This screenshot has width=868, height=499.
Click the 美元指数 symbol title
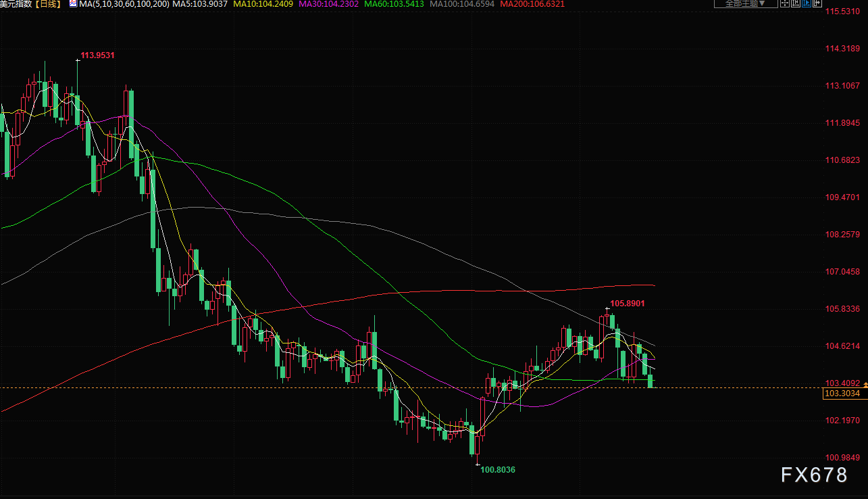click(16, 4)
